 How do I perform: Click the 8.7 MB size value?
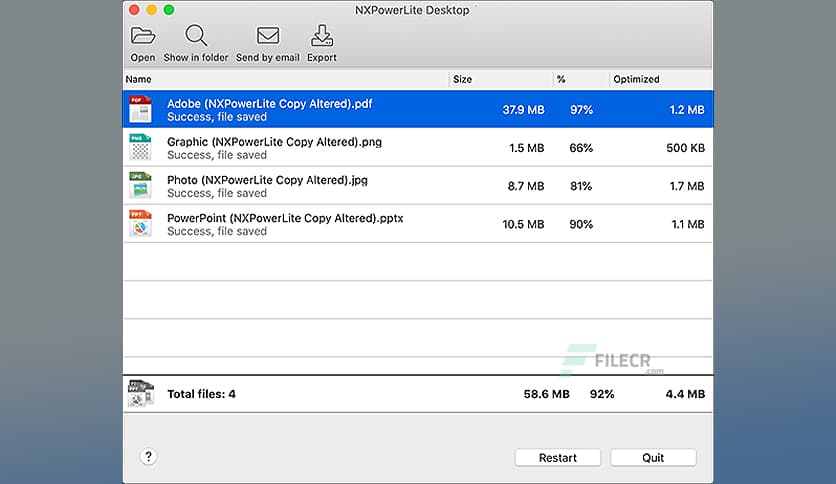pos(526,186)
